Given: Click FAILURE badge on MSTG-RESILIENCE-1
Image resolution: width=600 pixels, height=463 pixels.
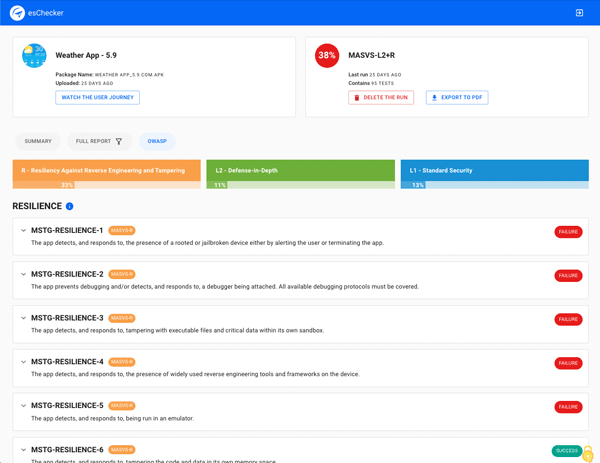Looking at the screenshot, I should point(568,232).
